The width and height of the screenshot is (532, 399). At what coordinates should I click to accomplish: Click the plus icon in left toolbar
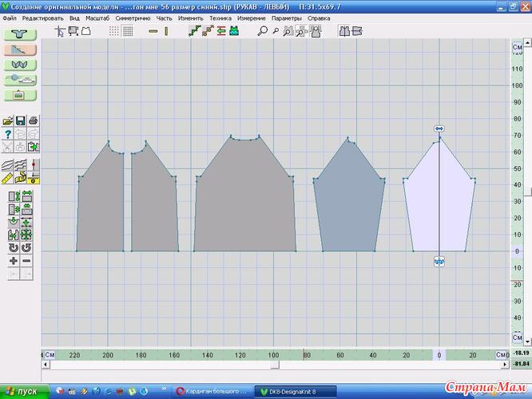click(14, 261)
